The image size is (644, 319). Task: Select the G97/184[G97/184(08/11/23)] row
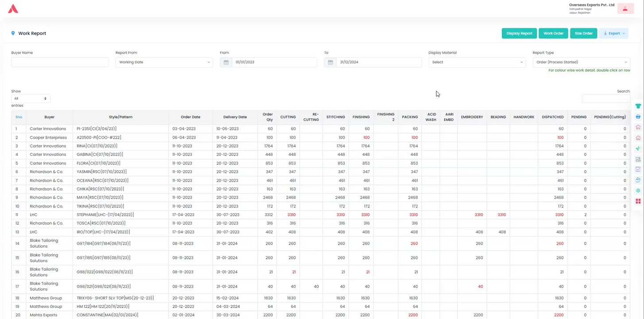click(321, 243)
